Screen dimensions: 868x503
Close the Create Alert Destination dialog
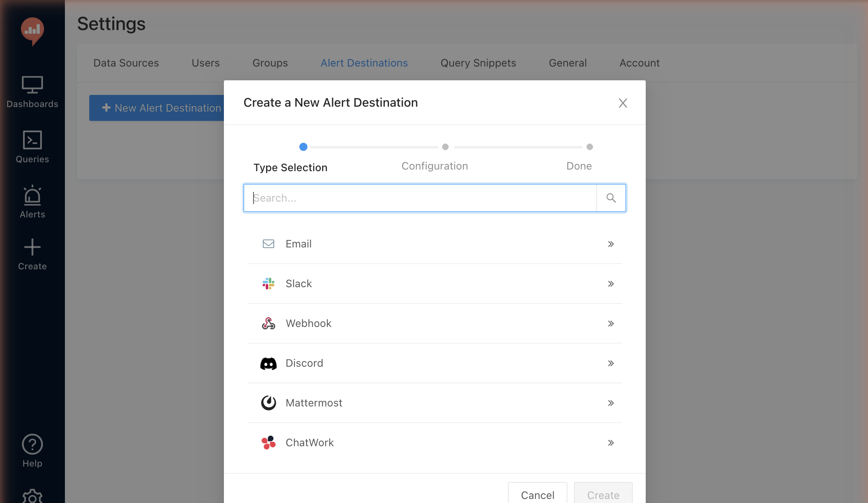tap(623, 103)
